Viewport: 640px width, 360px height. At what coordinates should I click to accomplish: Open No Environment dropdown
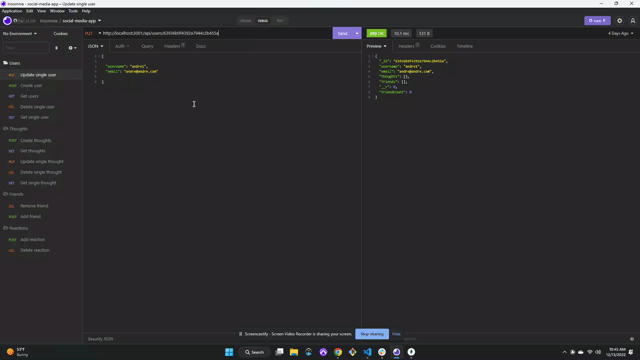pyautogui.click(x=20, y=33)
